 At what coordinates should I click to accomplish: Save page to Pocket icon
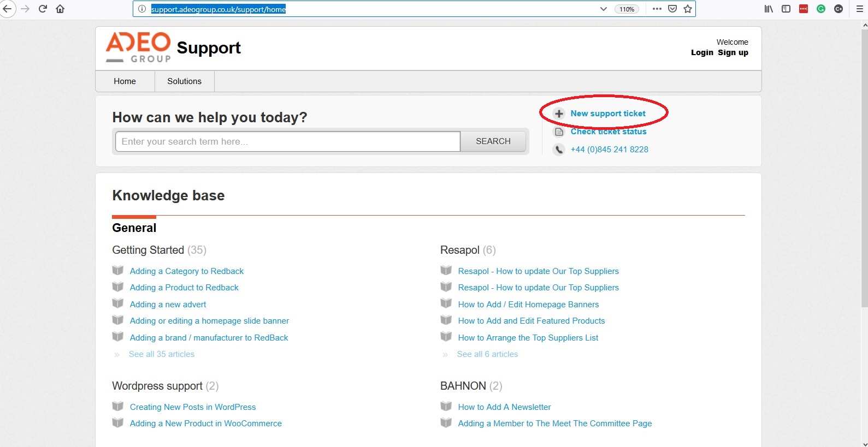pyautogui.click(x=672, y=9)
